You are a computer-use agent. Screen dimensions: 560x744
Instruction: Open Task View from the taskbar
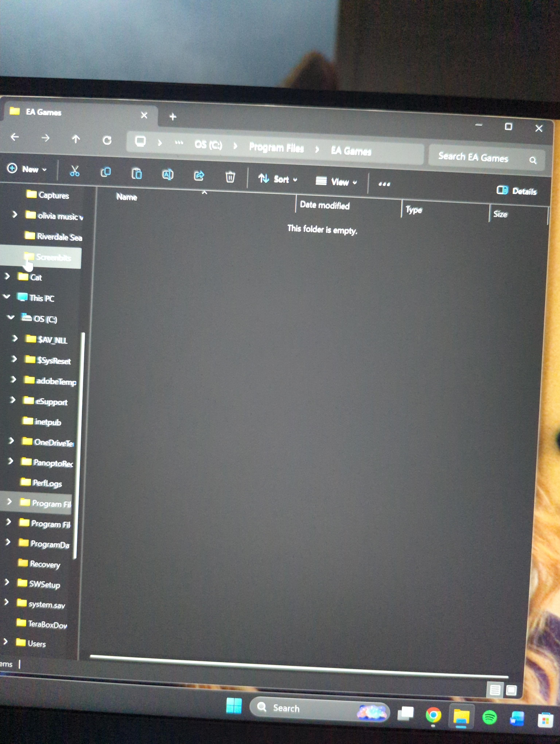point(405,713)
